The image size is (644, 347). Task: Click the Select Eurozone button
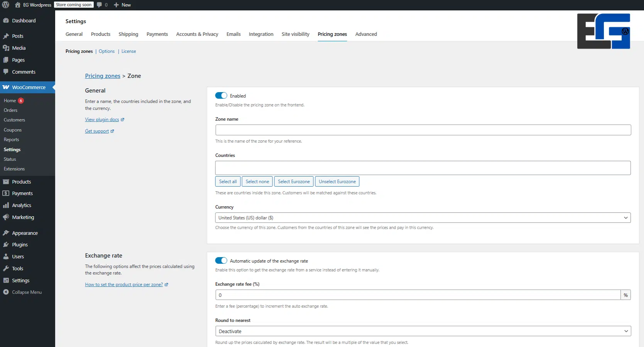click(294, 181)
